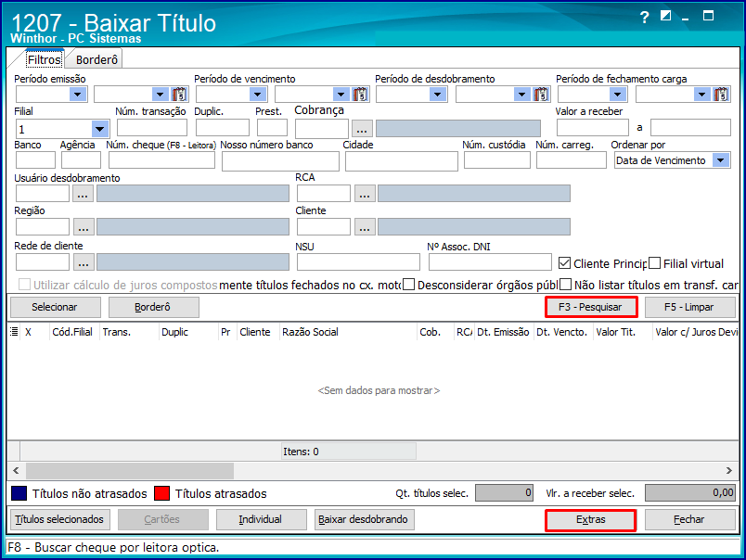Click F3 - Pesquisar button
The image size is (746, 560).
[591, 307]
